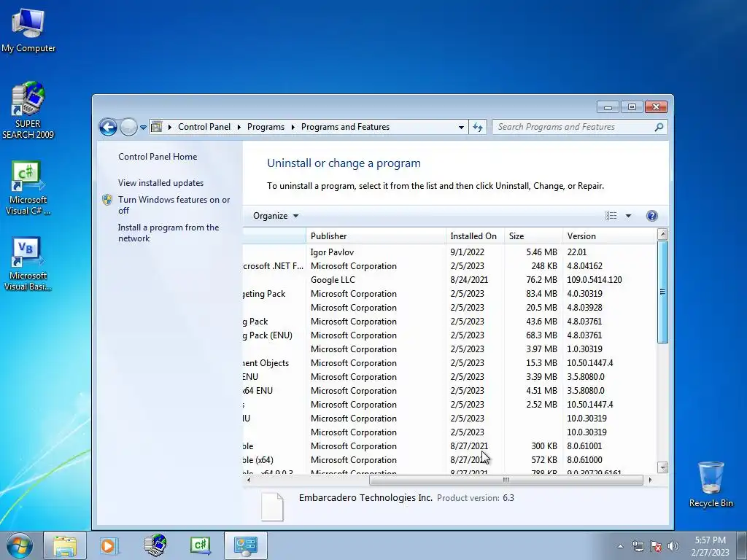This screenshot has height=560, width=747.
Task: Click the vertical scrollbar thumb
Action: coord(662,292)
